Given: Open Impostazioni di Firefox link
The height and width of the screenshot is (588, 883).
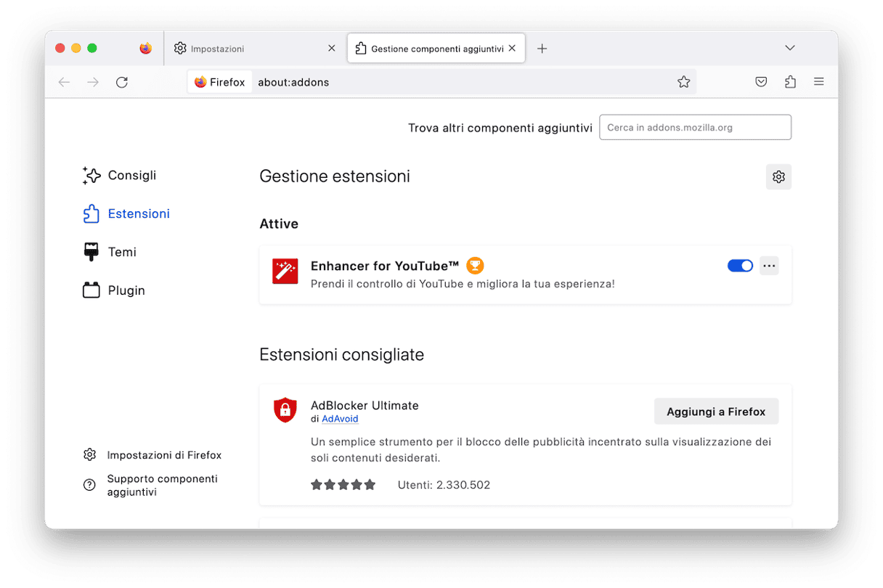Looking at the screenshot, I should coord(153,455).
